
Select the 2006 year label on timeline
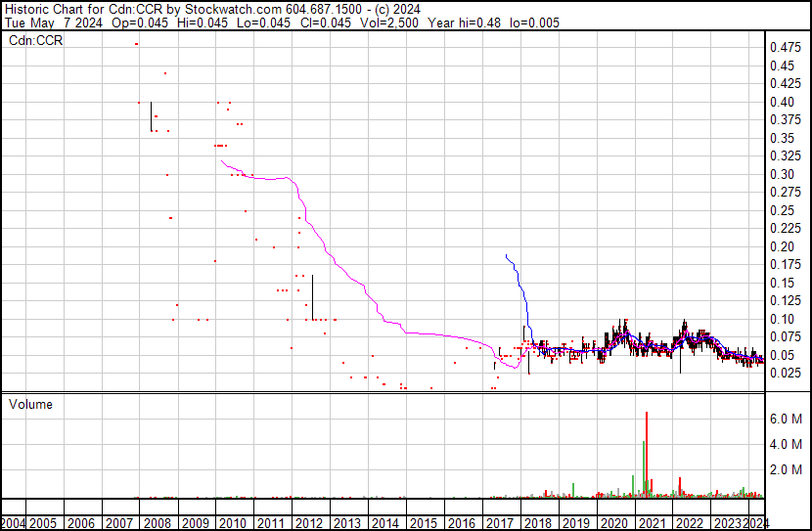pos(81,523)
